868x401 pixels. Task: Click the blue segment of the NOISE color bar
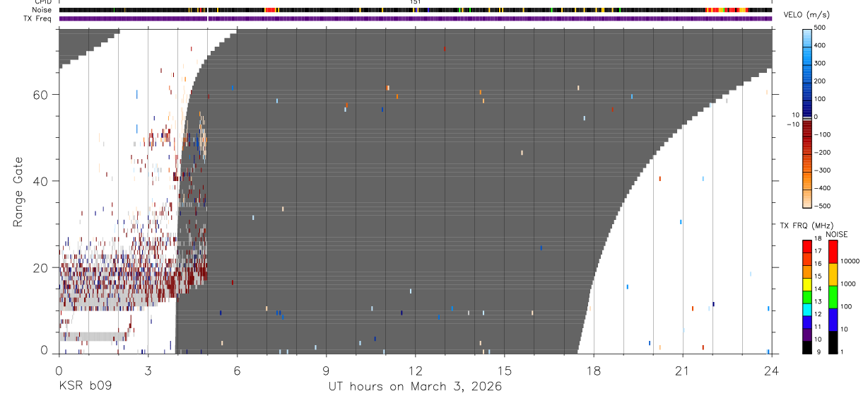coord(833,318)
